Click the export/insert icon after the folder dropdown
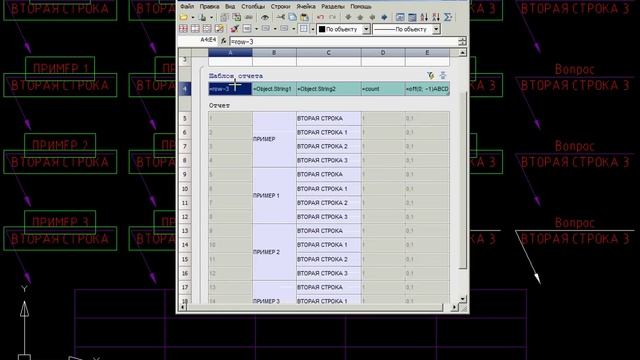This screenshot has width=640, height=360. click(x=202, y=18)
